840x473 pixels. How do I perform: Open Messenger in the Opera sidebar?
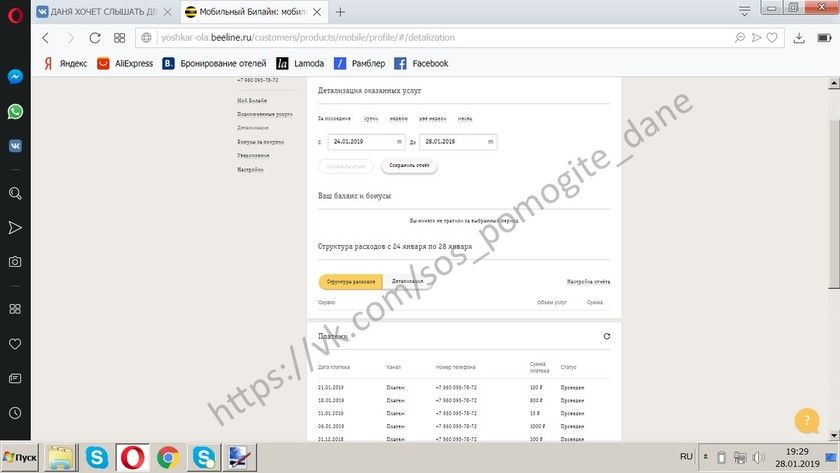(x=15, y=77)
